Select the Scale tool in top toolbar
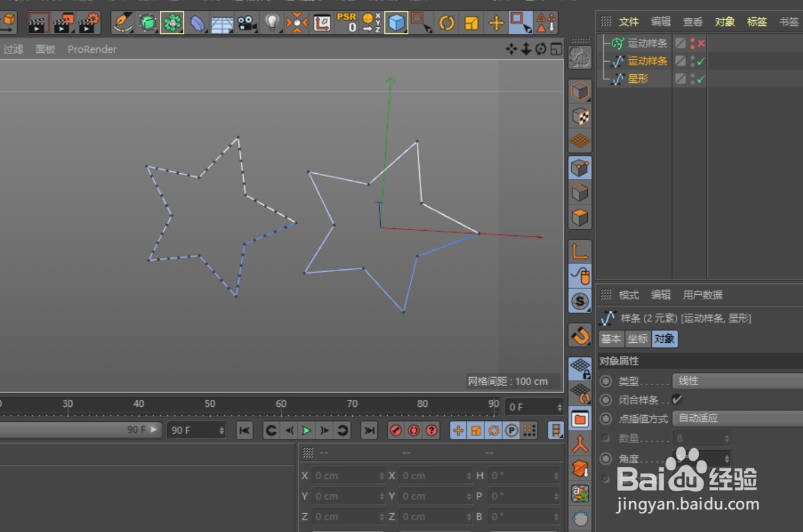The width and height of the screenshot is (803, 532). 471,23
